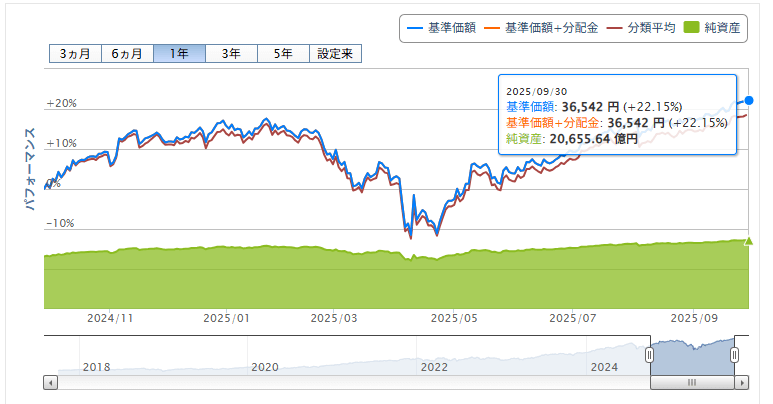Switch chart range to 5年
This screenshot has height=404, width=773.
click(x=283, y=54)
